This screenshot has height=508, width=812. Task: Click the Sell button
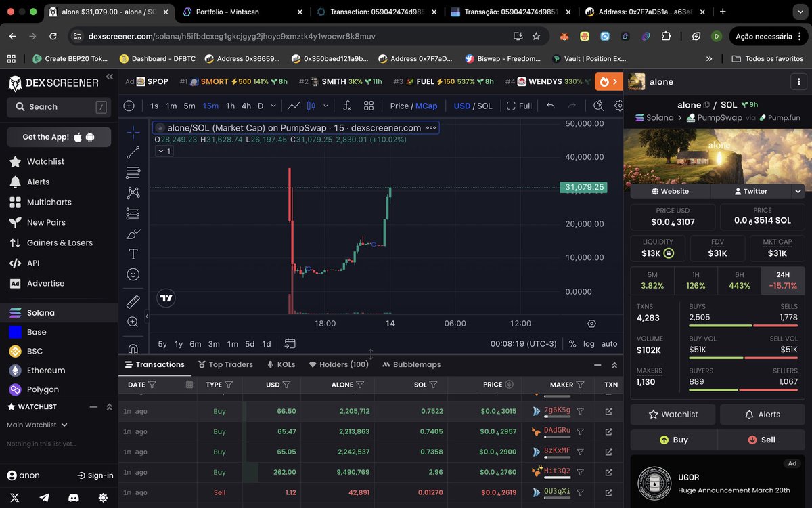pyautogui.click(x=761, y=440)
